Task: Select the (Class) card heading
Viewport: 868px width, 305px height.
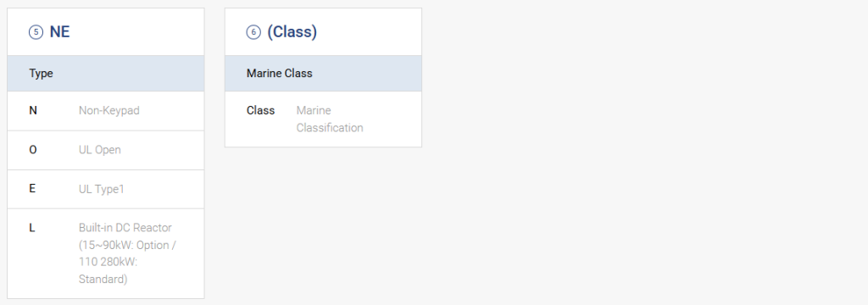Action: 292,32
